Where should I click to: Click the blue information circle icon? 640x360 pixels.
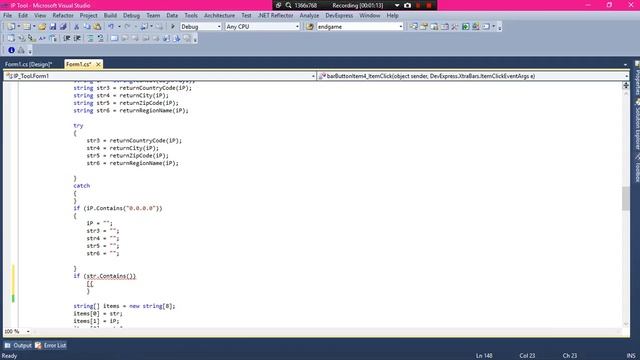11,50
